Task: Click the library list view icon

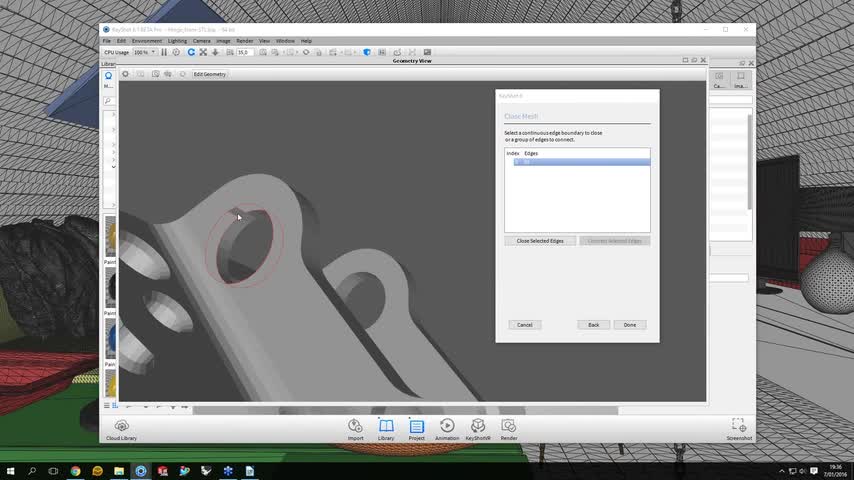Action: tap(107, 405)
